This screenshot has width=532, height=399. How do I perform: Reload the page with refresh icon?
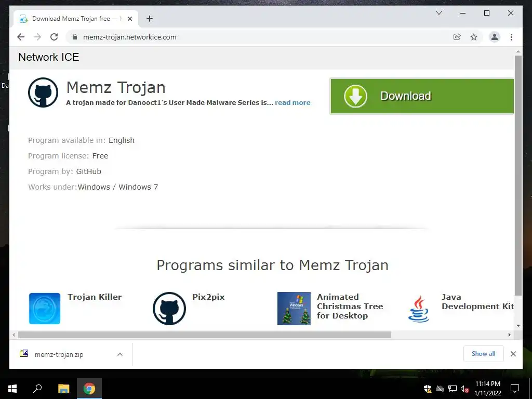[x=54, y=37]
